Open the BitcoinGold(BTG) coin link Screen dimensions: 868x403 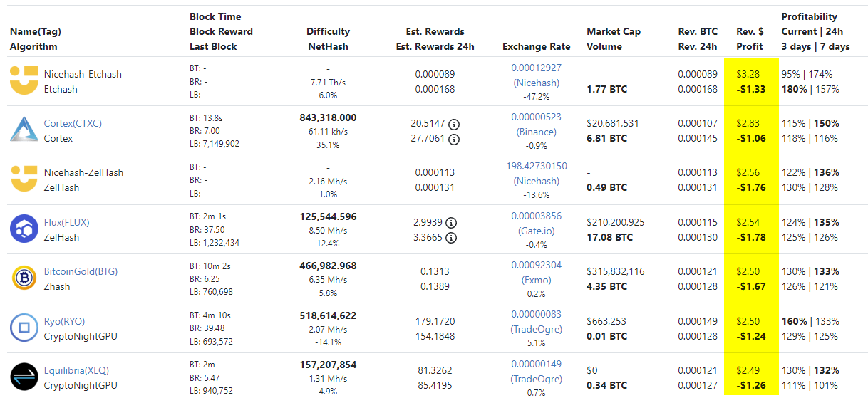[x=81, y=271]
